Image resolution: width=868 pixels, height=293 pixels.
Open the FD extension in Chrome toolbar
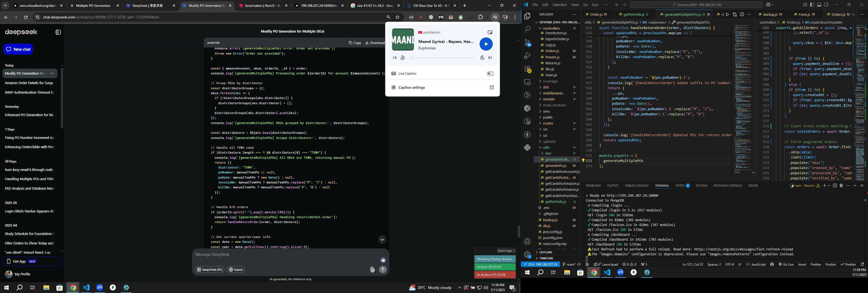coord(441,17)
